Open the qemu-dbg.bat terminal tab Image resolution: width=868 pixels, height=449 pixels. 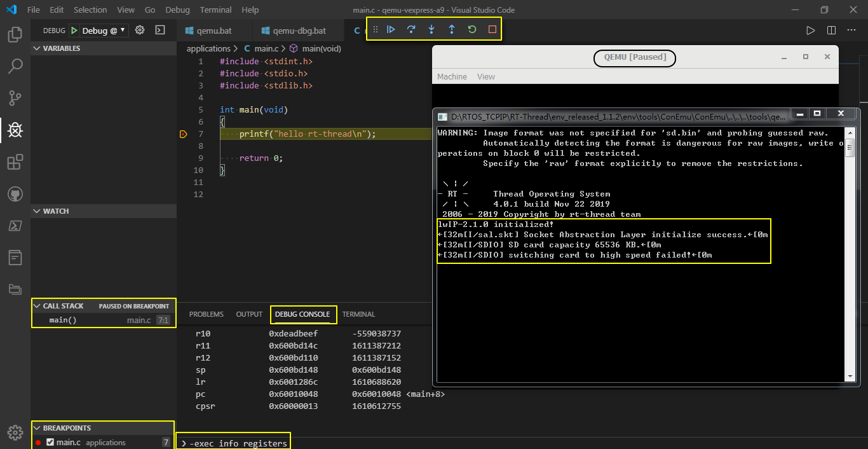(x=300, y=30)
